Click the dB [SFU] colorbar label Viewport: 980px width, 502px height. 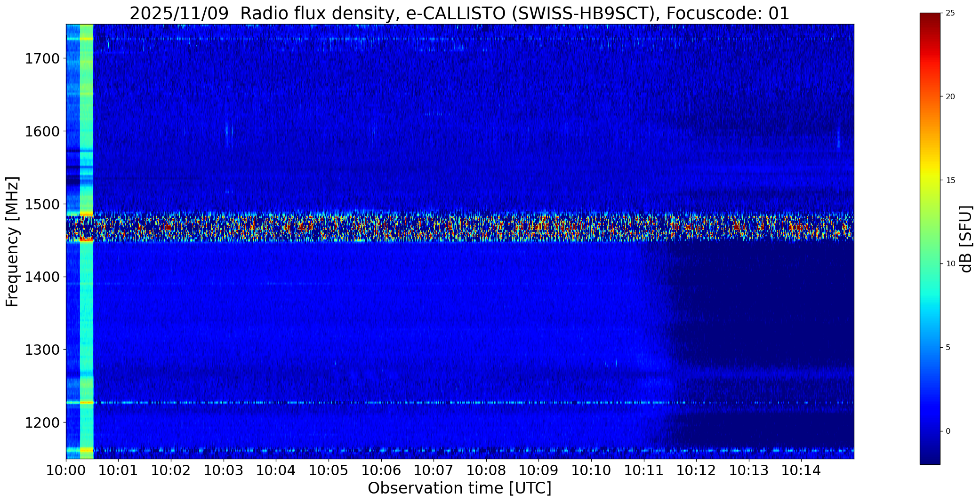coord(966,239)
